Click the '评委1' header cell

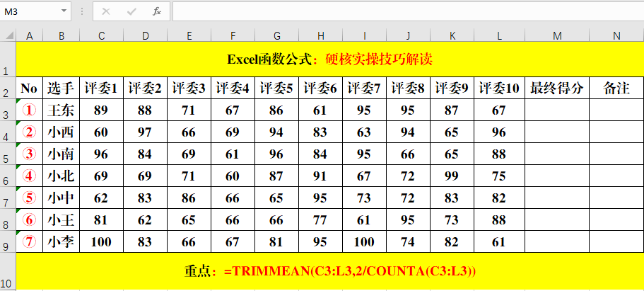click(102, 88)
